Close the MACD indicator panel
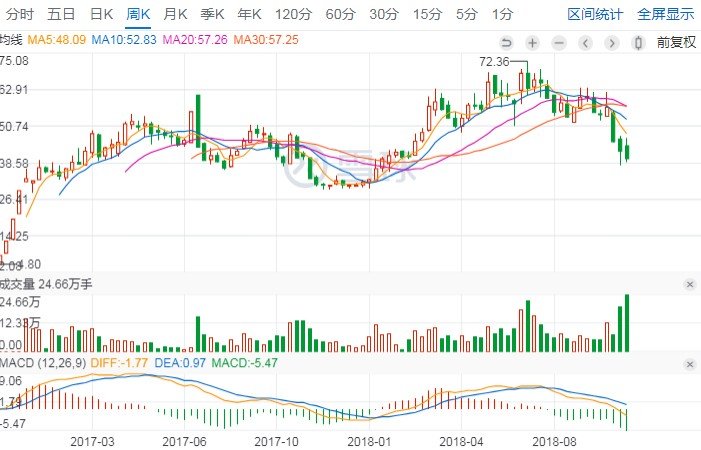Viewport: 701px width, 450px height. tap(690, 364)
